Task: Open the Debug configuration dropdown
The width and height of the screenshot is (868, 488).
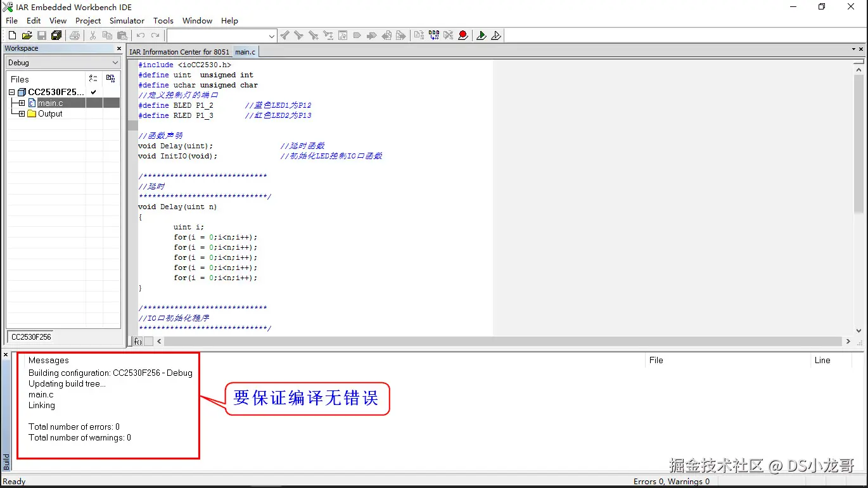Action: pyautogui.click(x=63, y=63)
